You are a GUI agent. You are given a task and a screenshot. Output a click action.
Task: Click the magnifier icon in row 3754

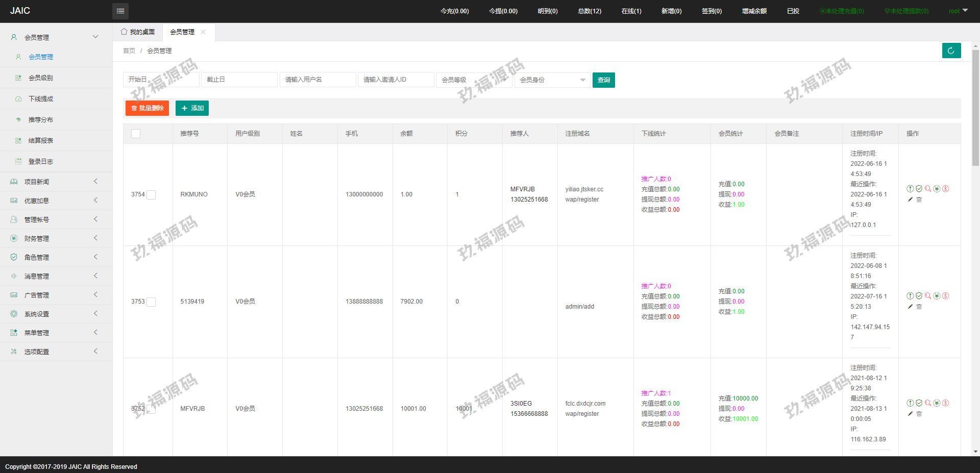pyautogui.click(x=928, y=189)
